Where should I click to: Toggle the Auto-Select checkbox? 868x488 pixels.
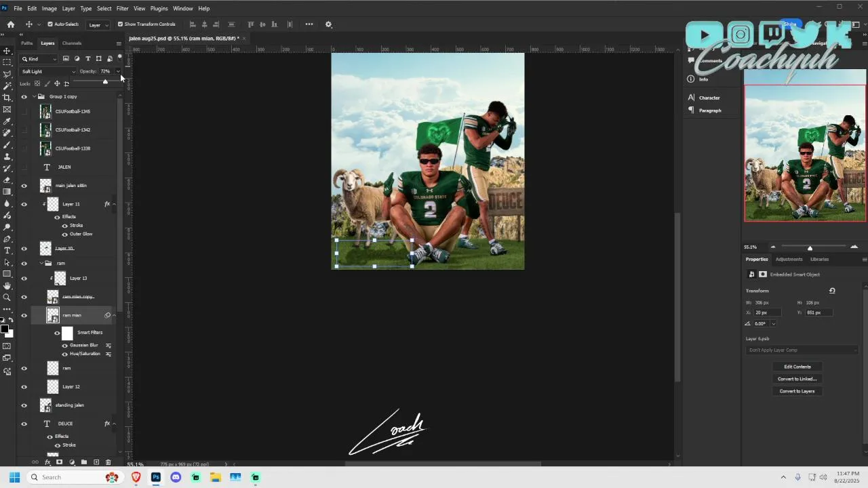coord(50,24)
